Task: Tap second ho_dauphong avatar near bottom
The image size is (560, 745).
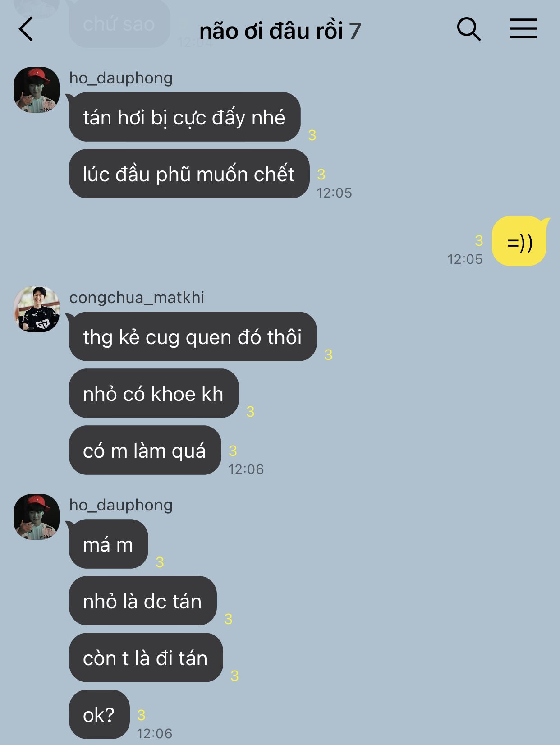Action: point(37,517)
